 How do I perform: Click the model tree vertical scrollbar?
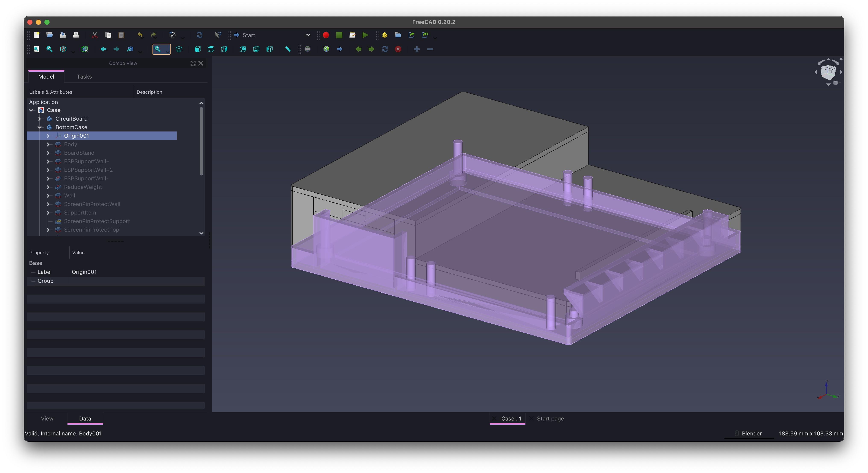[201, 141]
